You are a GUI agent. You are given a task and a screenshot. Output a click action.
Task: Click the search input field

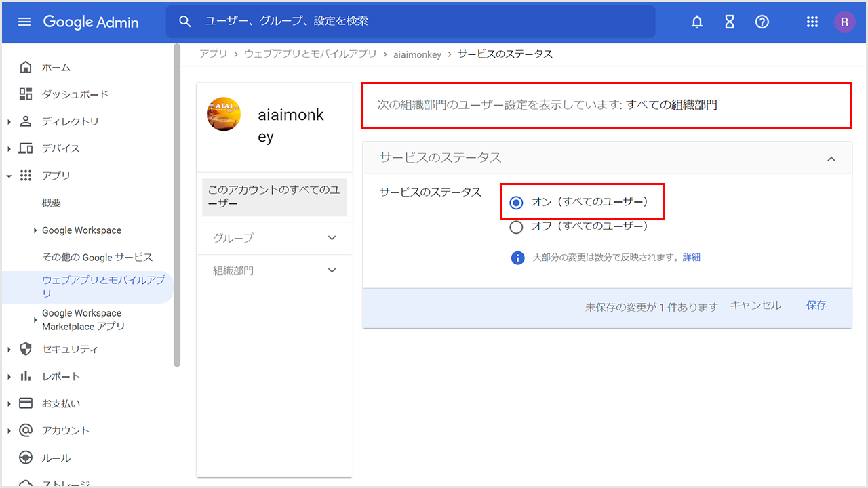[x=420, y=22]
